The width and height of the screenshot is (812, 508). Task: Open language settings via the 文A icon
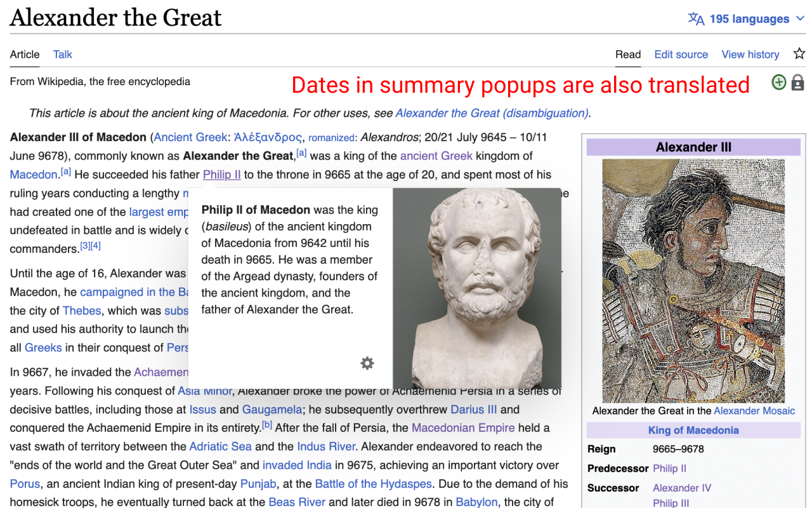697,18
